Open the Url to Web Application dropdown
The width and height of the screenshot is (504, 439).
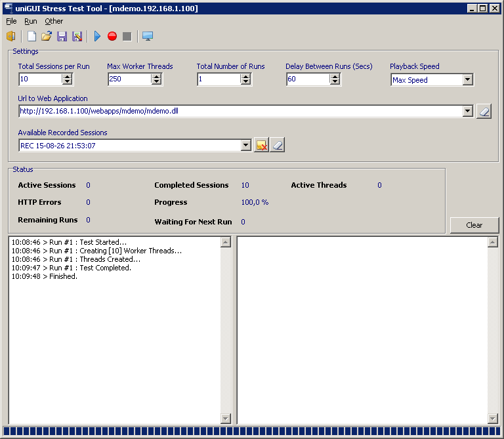pyautogui.click(x=467, y=111)
